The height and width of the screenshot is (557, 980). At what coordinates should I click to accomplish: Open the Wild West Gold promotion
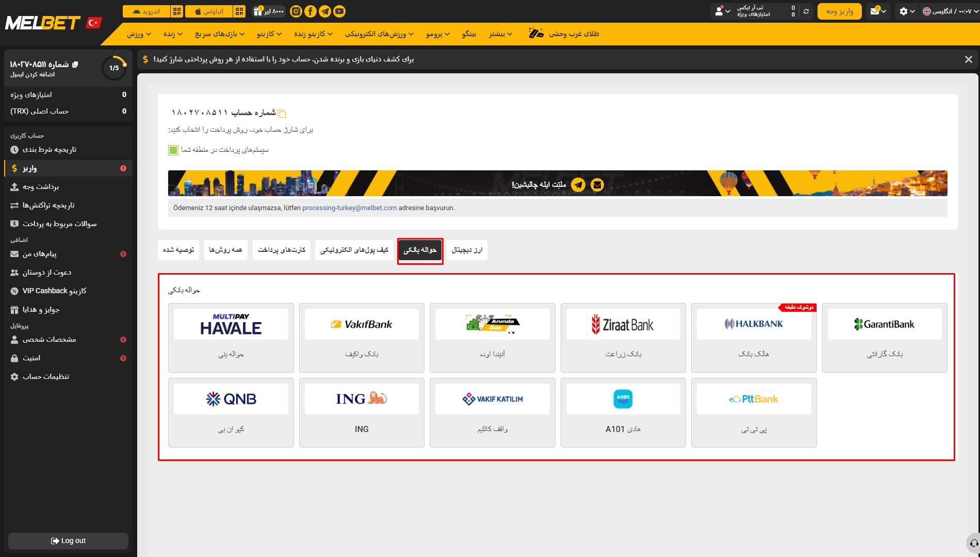coord(564,34)
